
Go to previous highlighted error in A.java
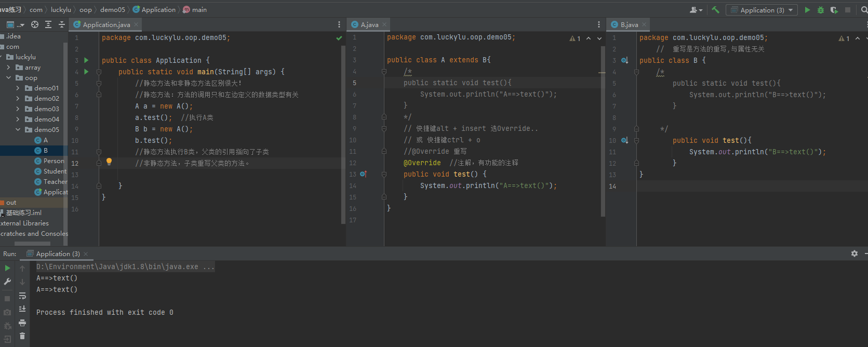[589, 38]
